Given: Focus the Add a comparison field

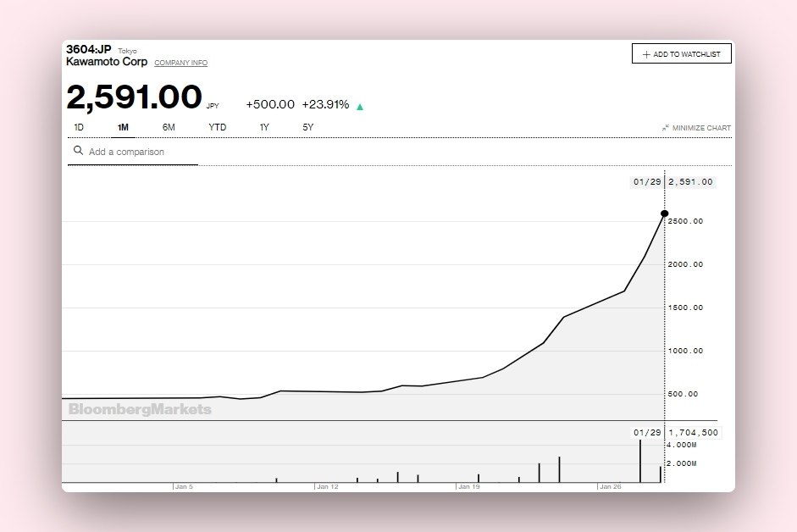Looking at the screenshot, I should (x=133, y=152).
